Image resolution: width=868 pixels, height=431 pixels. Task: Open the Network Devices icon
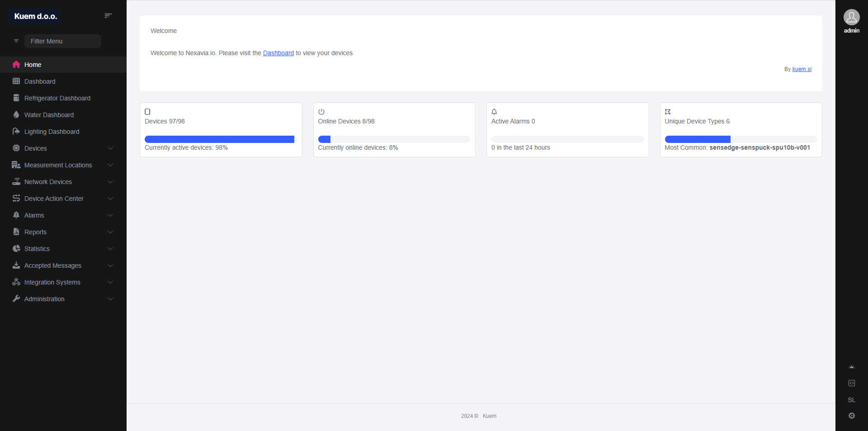tap(16, 181)
